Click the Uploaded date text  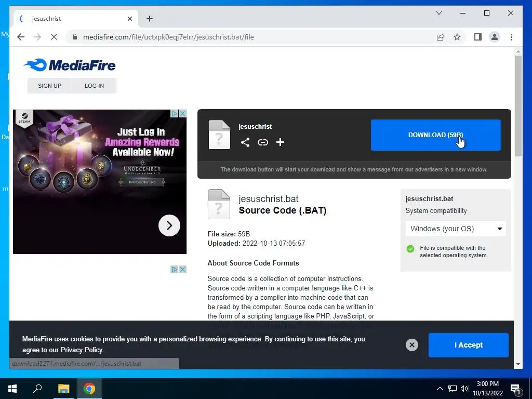pyautogui.click(x=256, y=244)
